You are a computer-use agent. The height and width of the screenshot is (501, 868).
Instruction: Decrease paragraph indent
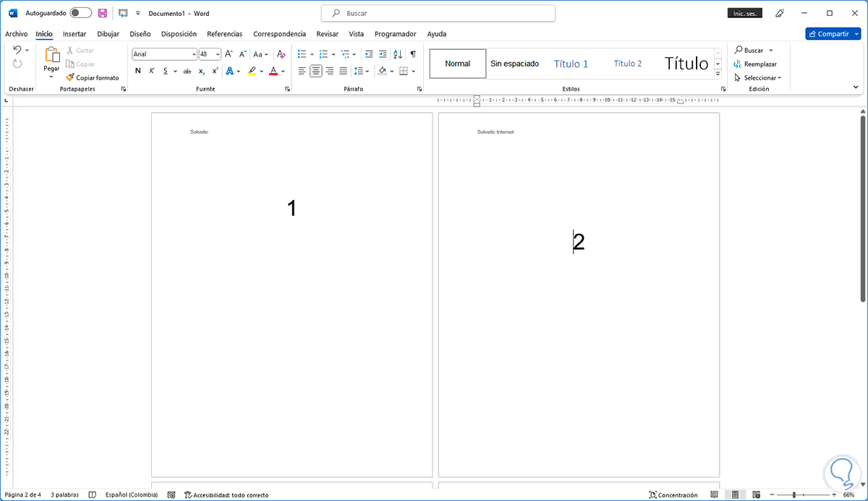coord(369,54)
